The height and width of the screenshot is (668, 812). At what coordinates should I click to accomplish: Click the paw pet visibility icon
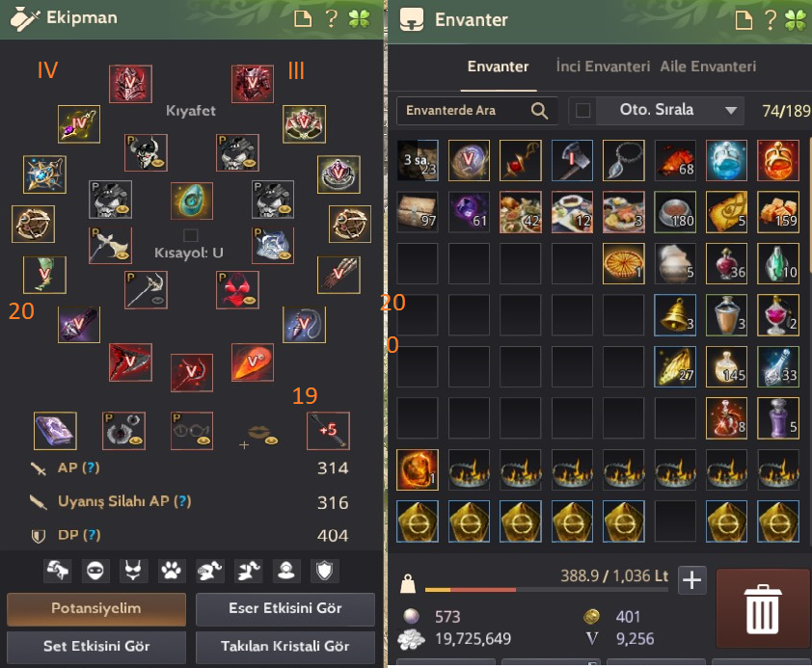tap(172, 571)
